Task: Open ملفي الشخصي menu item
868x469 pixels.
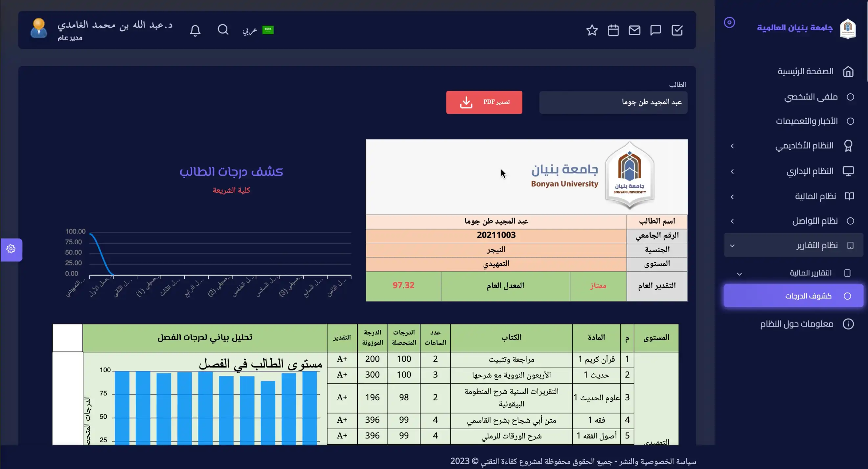Action: [x=794, y=97]
